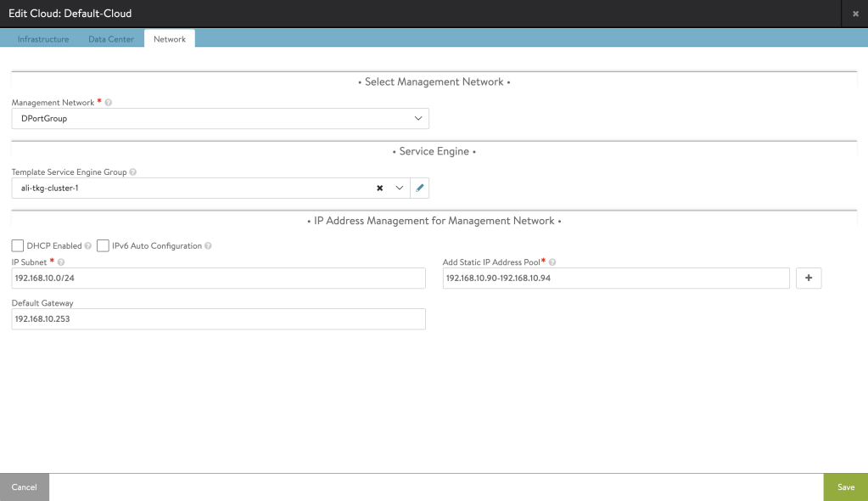The height and width of the screenshot is (501, 868).
Task: Close the Edit Cloud dialog
Action: (x=855, y=14)
